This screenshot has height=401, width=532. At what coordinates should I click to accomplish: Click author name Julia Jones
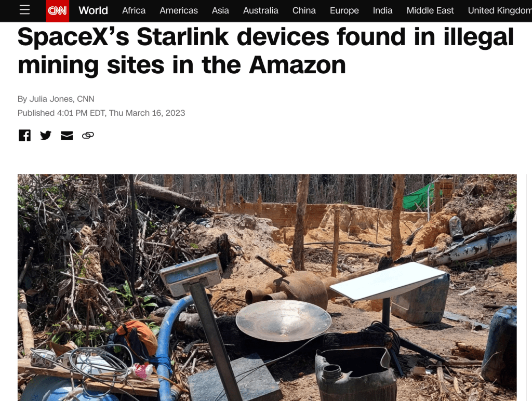(51, 99)
